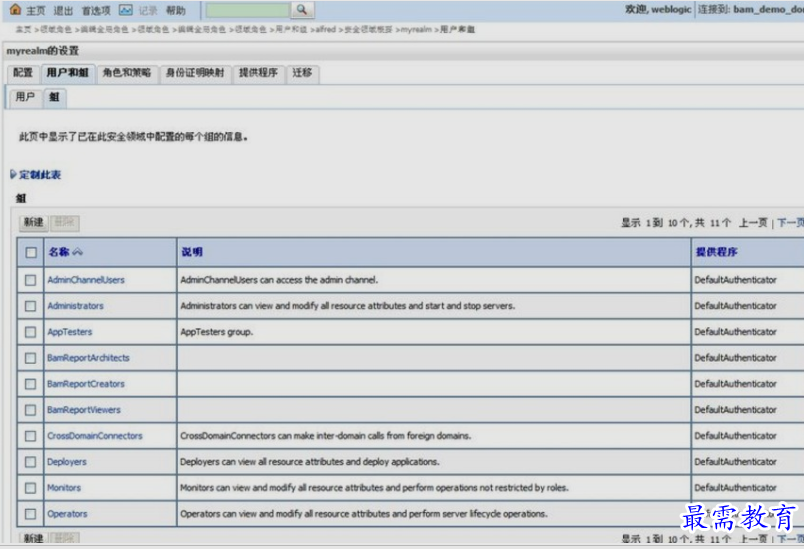
Task: Open the Monitors group link
Action: tap(64, 488)
